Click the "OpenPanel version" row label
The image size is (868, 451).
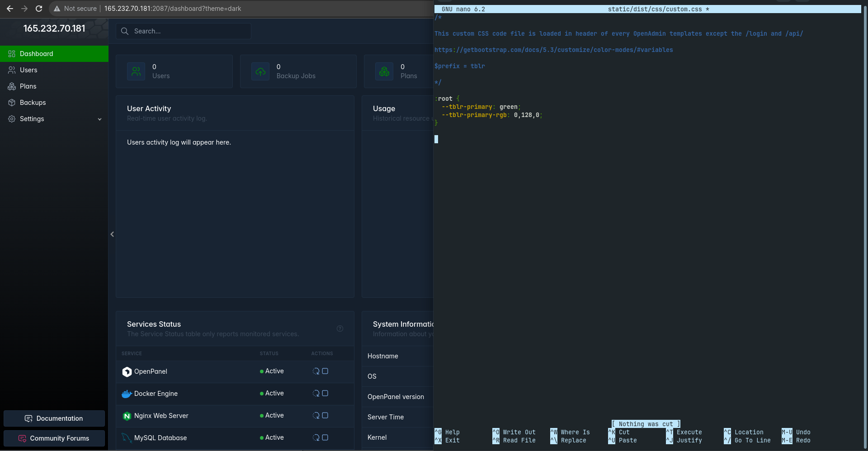tap(396, 397)
